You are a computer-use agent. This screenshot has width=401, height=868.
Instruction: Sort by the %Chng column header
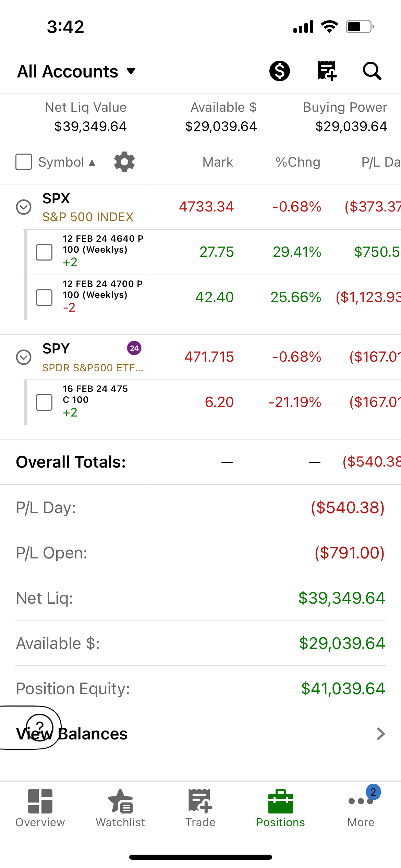298,162
